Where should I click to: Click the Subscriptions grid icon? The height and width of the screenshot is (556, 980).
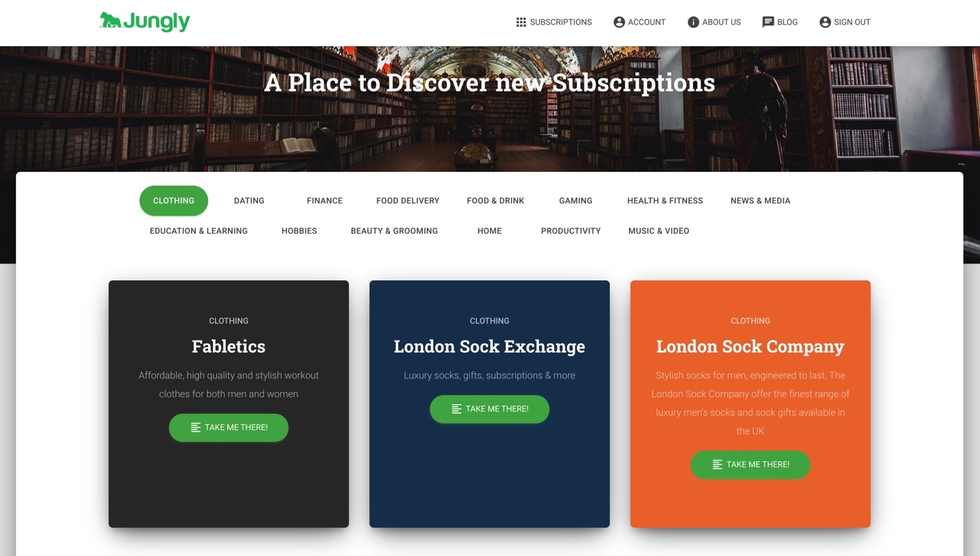click(x=521, y=22)
